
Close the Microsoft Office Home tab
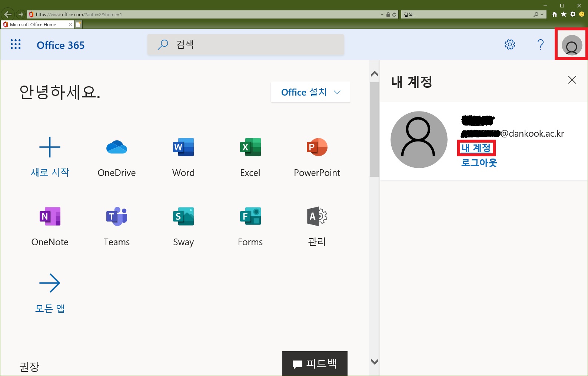pos(70,24)
